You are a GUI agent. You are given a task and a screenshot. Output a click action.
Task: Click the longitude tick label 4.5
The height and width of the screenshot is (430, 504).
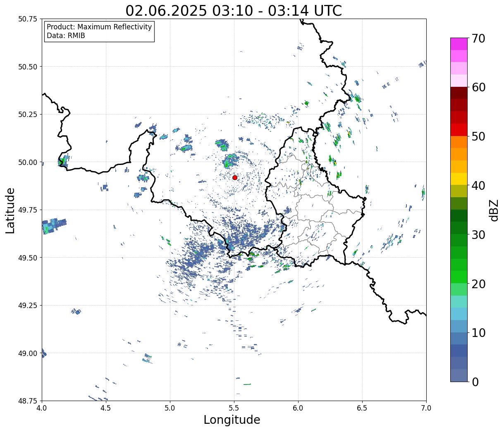(x=106, y=408)
